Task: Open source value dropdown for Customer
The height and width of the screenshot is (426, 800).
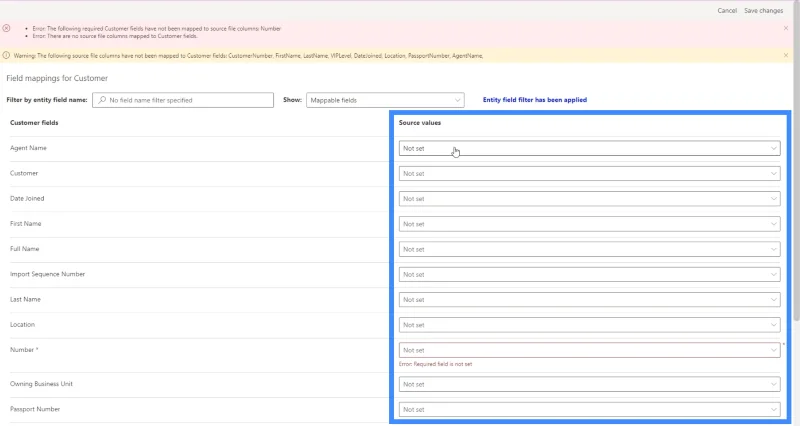Action: [x=589, y=173]
